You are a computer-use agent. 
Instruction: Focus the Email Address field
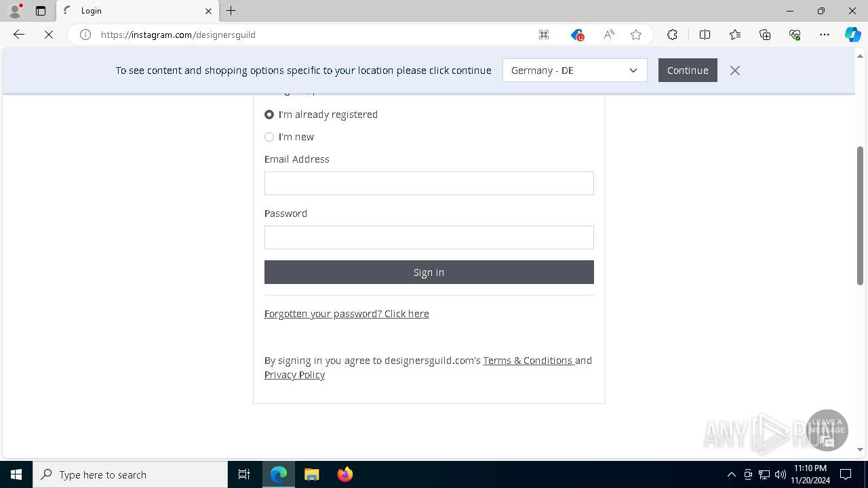click(429, 184)
